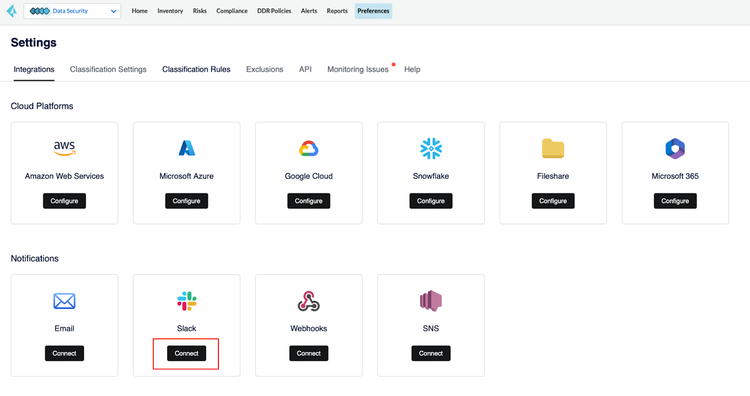Select the Preferences nav item
The image size is (750, 396).
374,11
